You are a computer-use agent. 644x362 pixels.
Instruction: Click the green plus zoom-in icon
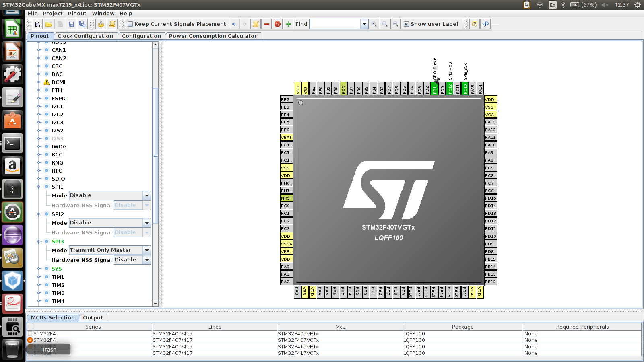288,24
